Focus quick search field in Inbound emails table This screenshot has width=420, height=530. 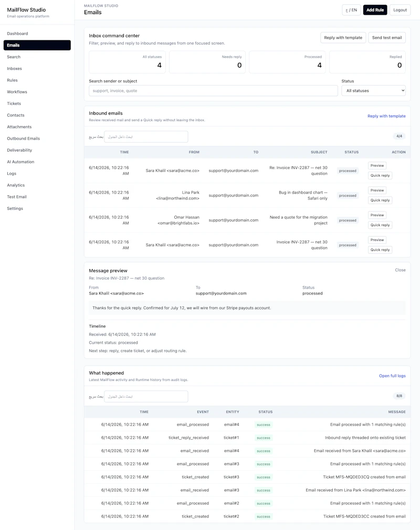coord(146,136)
